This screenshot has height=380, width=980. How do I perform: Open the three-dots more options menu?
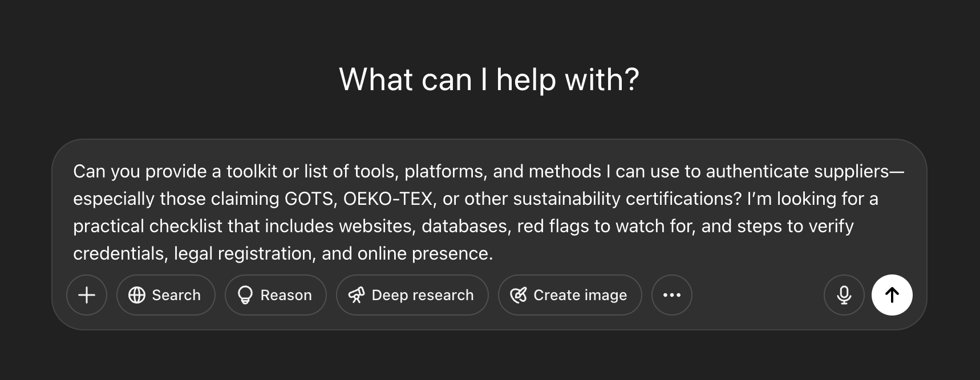[672, 295]
